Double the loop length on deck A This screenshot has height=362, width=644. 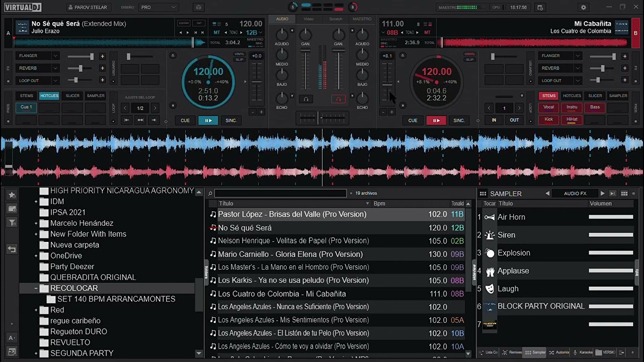[155, 108]
